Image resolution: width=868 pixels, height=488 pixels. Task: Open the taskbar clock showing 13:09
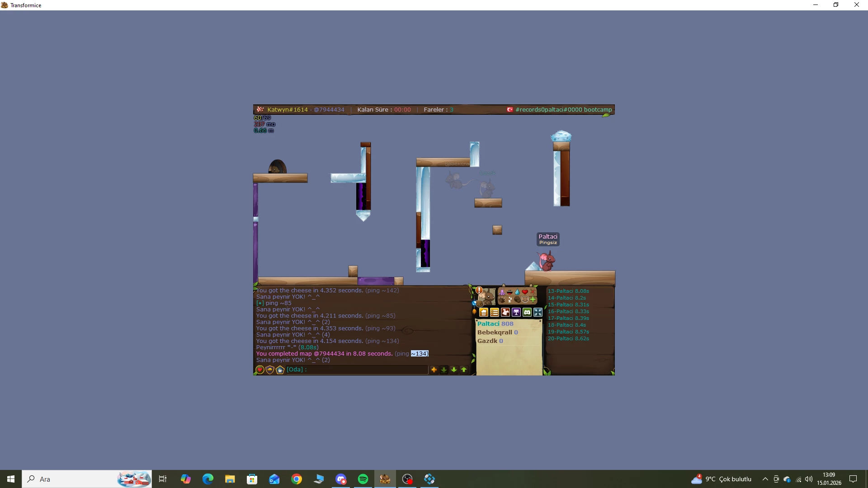tap(829, 479)
